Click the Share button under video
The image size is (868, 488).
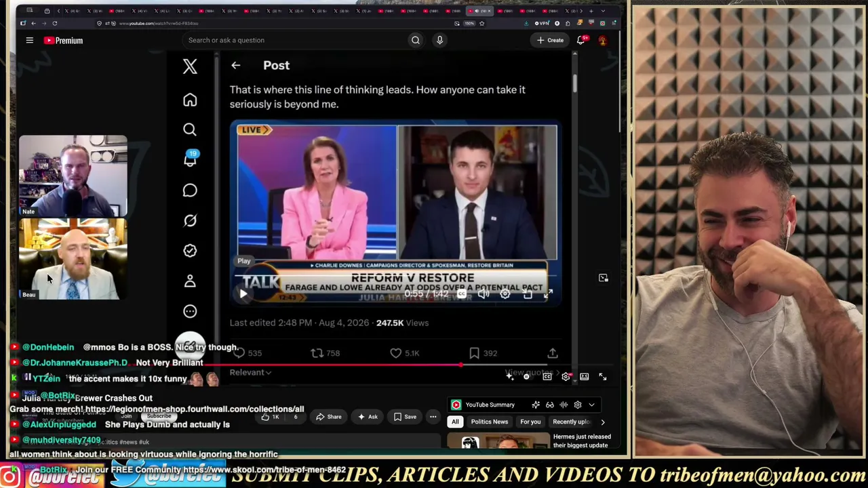tap(328, 417)
